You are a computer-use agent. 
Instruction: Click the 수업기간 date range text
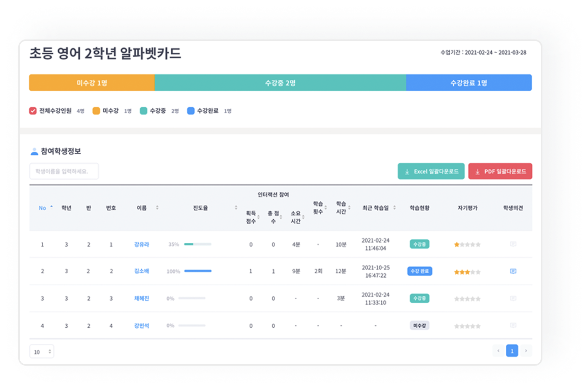[x=483, y=53]
